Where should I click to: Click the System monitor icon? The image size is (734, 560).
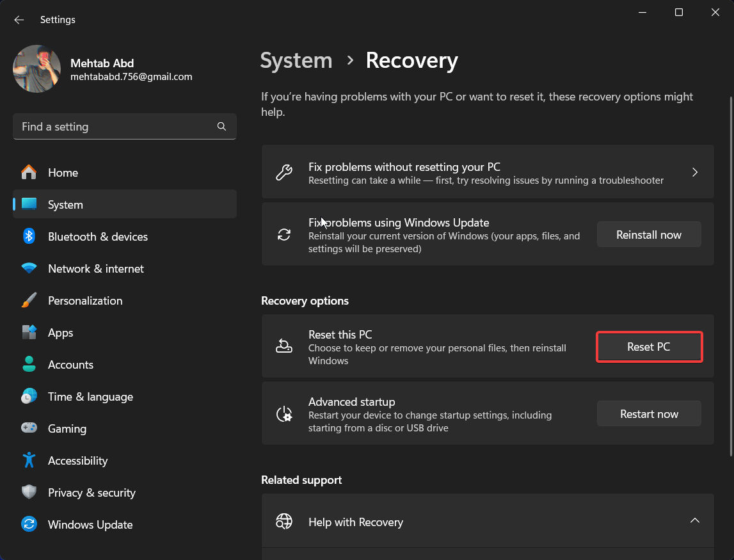(29, 204)
